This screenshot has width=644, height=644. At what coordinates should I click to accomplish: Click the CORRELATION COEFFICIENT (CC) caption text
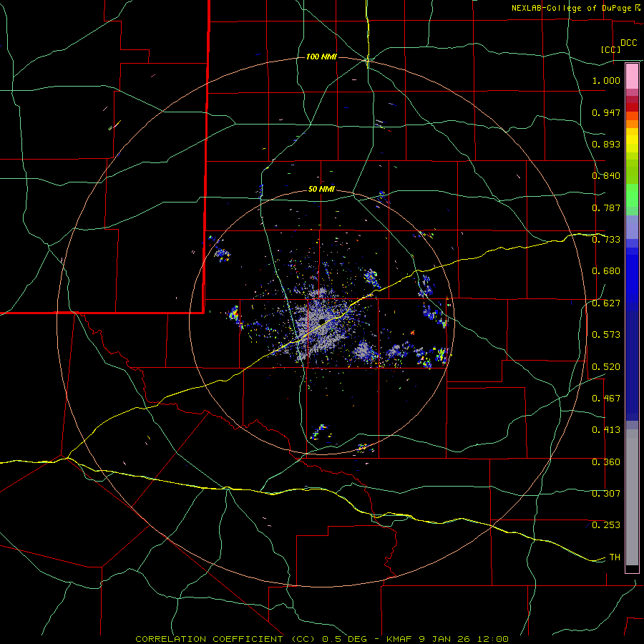[x=225, y=639]
